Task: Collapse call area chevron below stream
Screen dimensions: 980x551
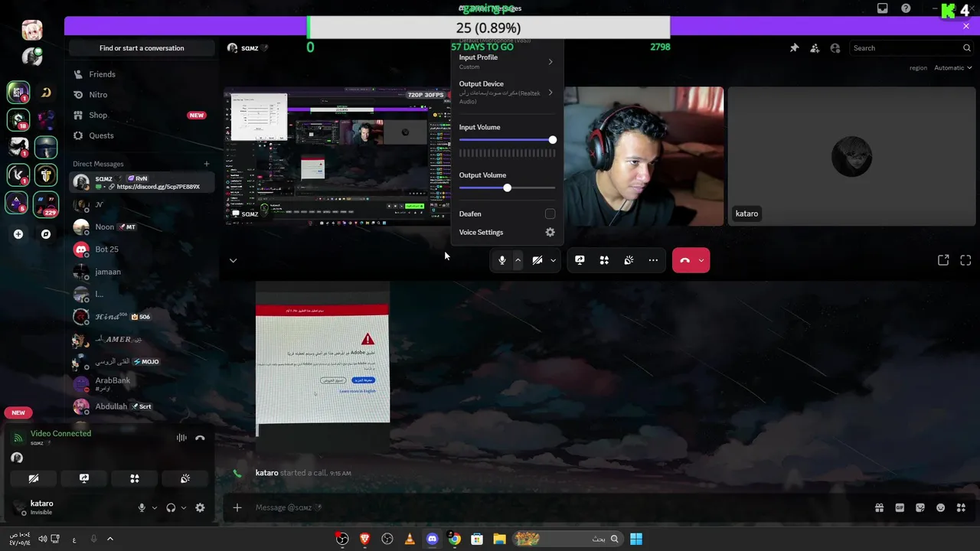Action: [233, 260]
